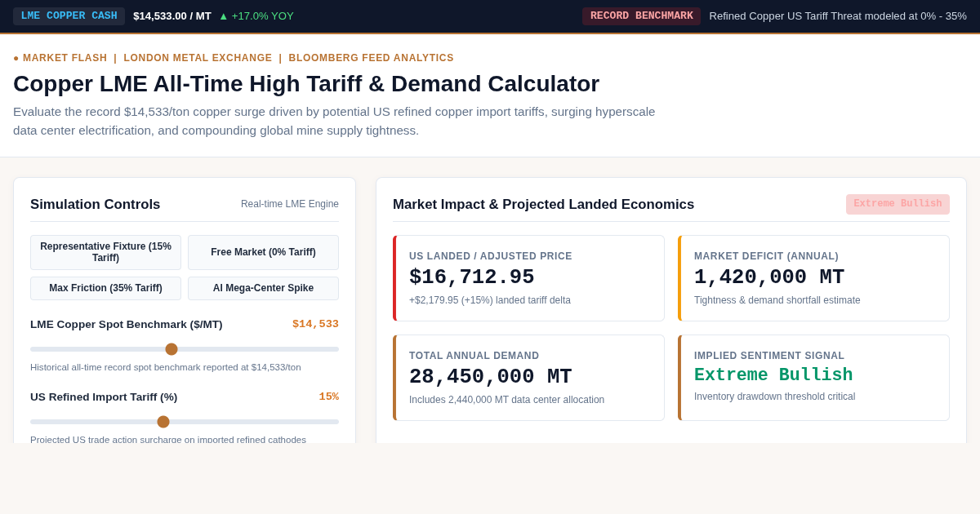Select the Free Market (0% Tariff) preset

coord(263,252)
